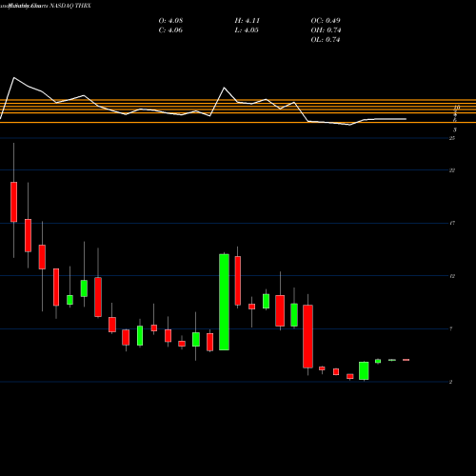Click the low price value L: 4.05
The height and width of the screenshot is (476, 476).
(247, 30)
